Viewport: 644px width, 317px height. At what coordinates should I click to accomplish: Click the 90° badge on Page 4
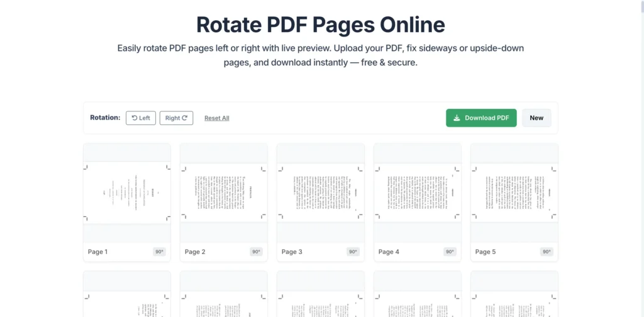450,252
